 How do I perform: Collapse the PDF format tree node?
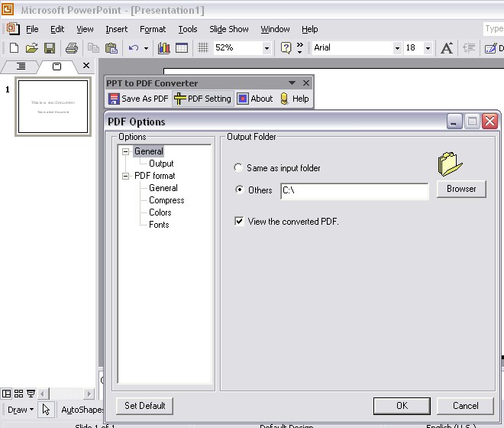point(126,176)
